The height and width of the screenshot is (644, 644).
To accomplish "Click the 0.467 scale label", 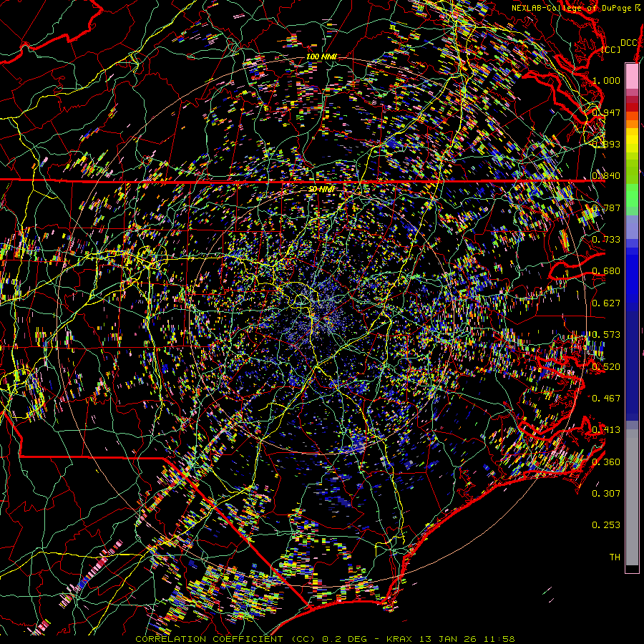I will click(x=606, y=399).
